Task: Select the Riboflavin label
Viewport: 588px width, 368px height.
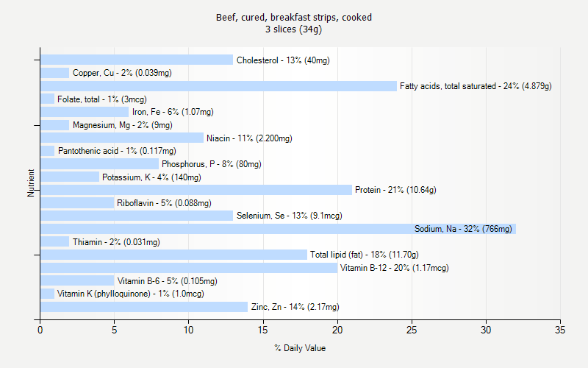Action: tap(164, 203)
